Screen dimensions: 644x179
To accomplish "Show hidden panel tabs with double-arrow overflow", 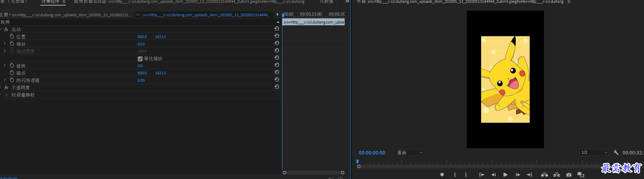I will coord(347,2).
